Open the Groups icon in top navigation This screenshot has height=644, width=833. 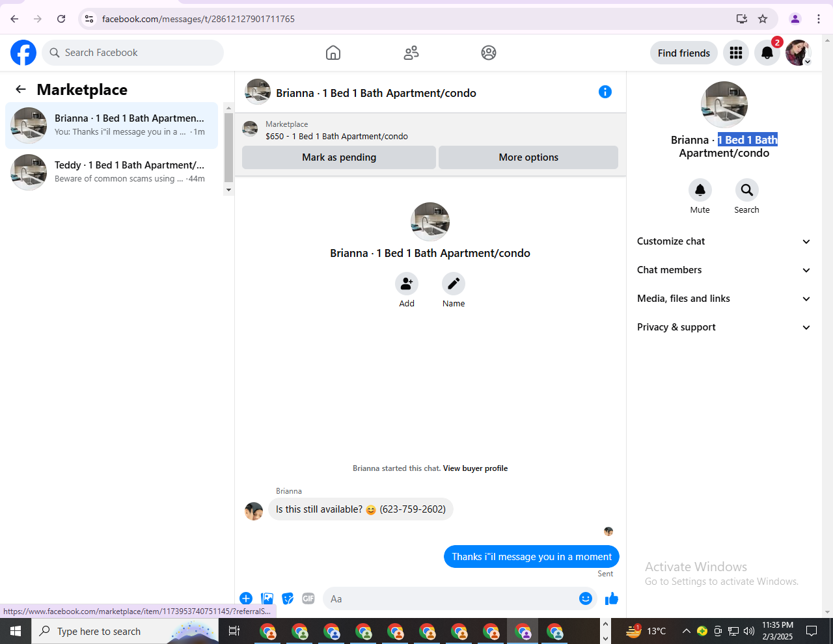[x=489, y=53]
